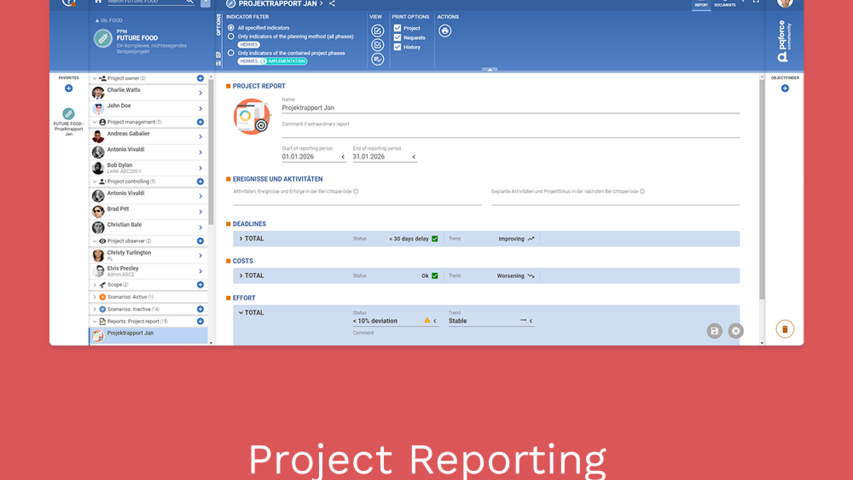This screenshot has width=853, height=480.
Task: Select Projektrapport Jan in report list
Action: [x=149, y=336]
